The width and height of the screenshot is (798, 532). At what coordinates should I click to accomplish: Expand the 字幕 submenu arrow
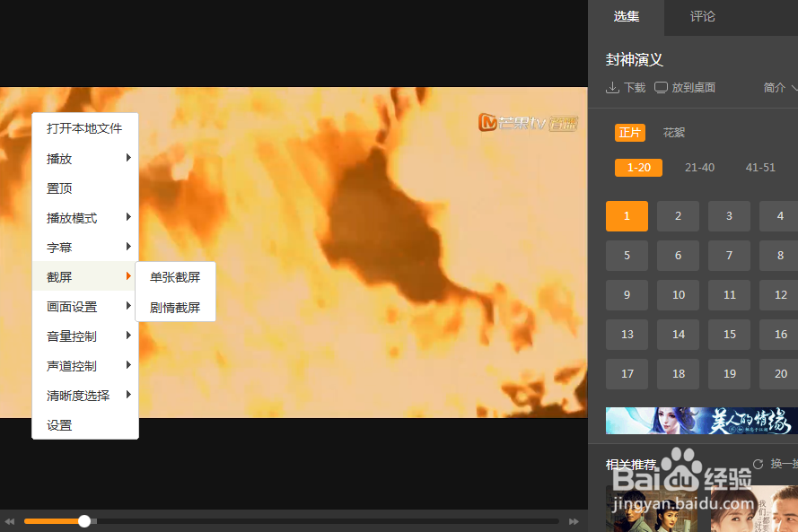(130, 247)
